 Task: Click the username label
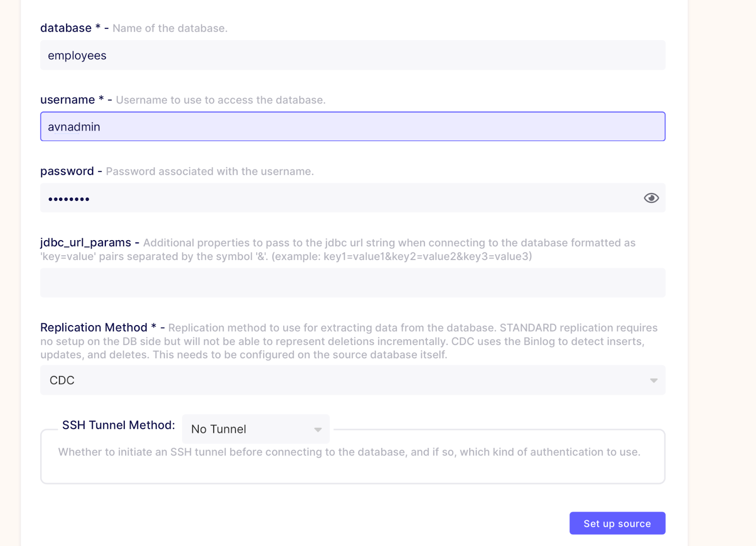click(x=67, y=100)
